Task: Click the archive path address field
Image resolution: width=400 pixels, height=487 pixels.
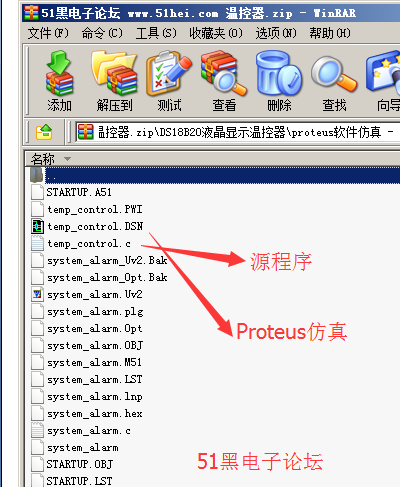Action: coord(238,132)
